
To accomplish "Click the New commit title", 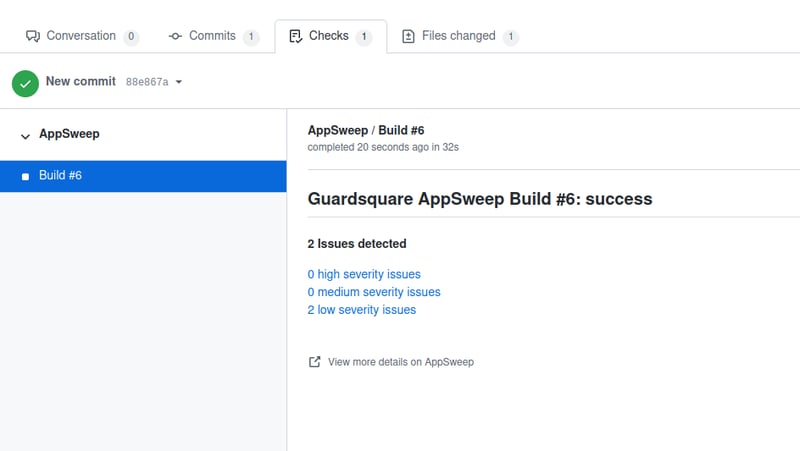I will click(x=81, y=81).
